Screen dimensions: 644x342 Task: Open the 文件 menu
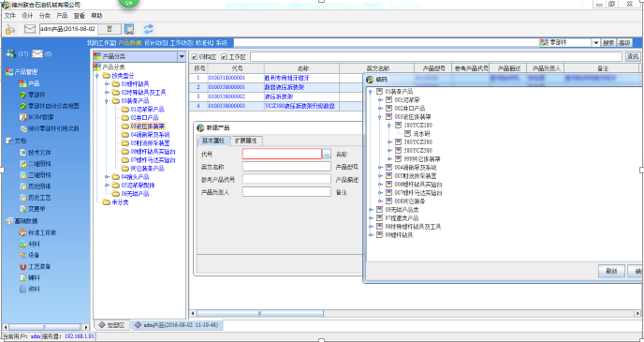[10, 16]
